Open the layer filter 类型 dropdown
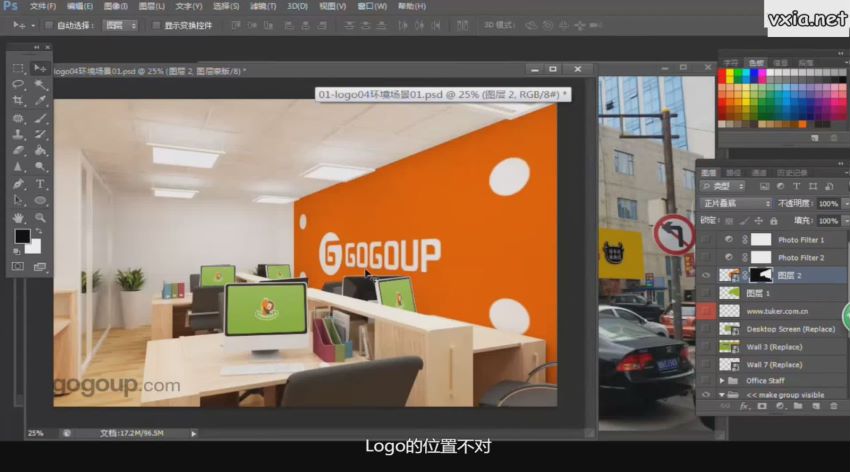This screenshot has width=850, height=472. (x=723, y=186)
